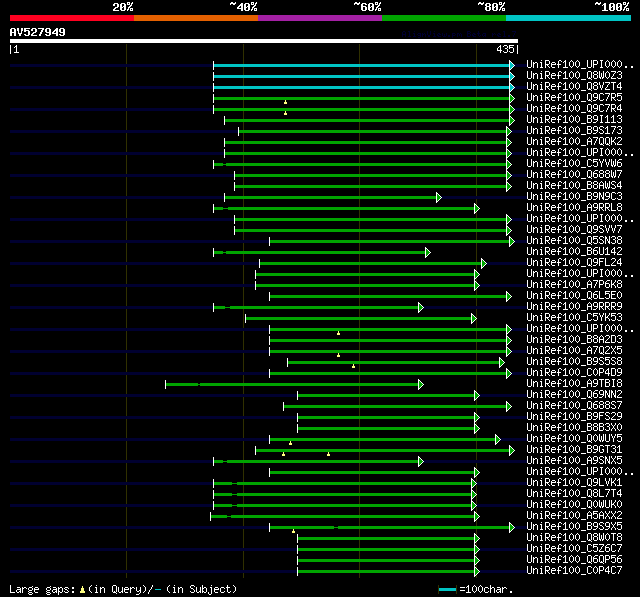
Task: Click the green ~80% identity legend segment
Action: click(444, 18)
